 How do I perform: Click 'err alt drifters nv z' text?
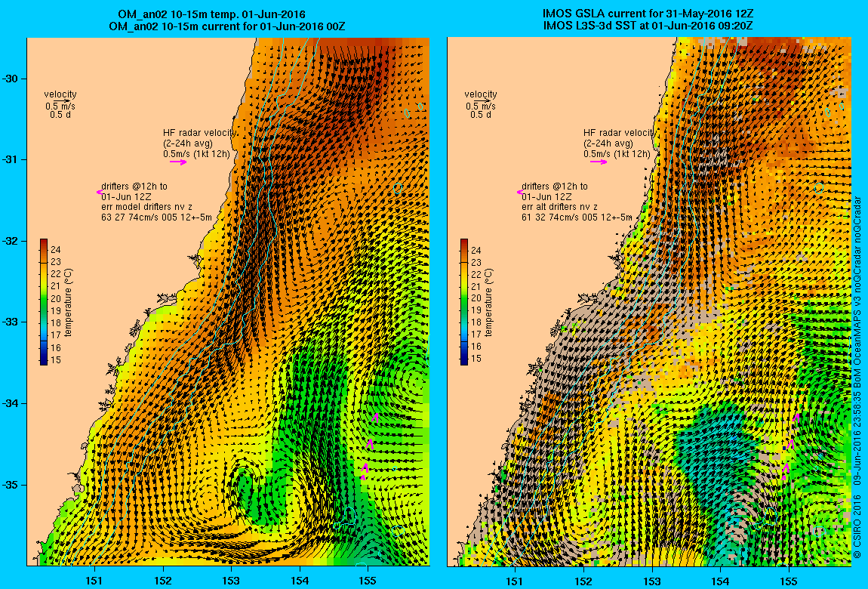tap(559, 207)
